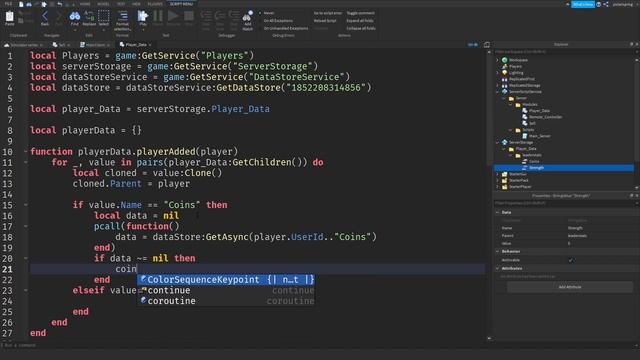Image resolution: width=640 pixels, height=360 pixels.
Task: Collapse the ServerStorage node
Action: point(498,142)
